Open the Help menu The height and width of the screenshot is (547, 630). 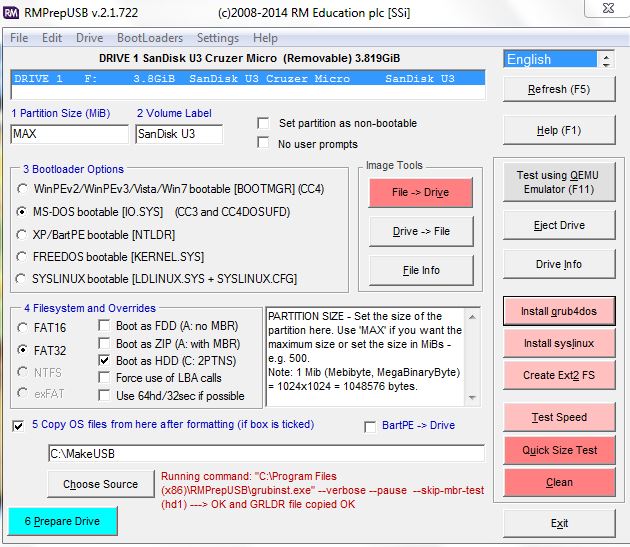(x=265, y=38)
